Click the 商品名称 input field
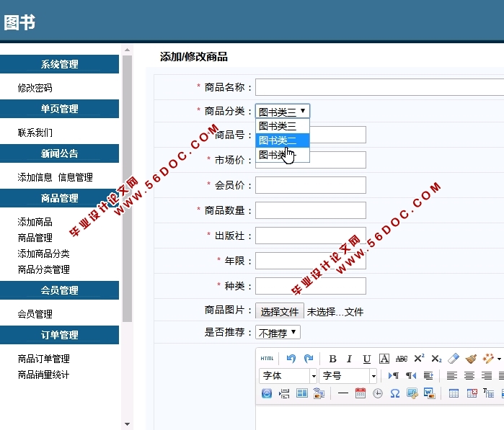 point(379,87)
